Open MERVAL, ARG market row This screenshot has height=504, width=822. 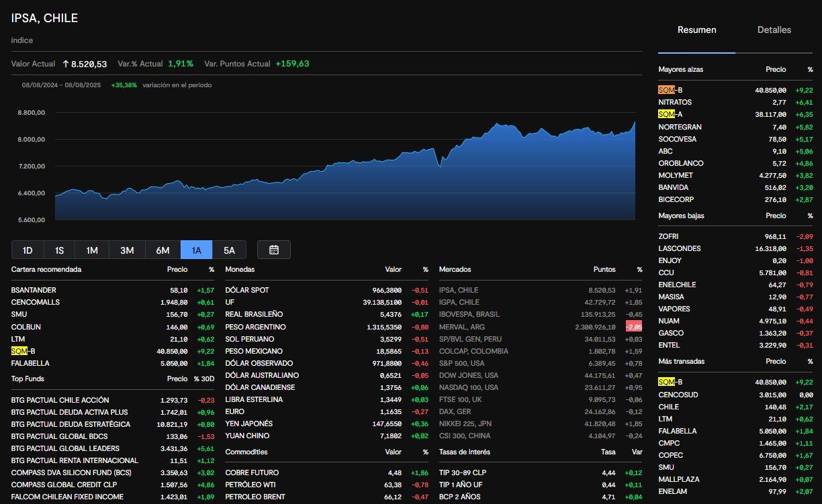[x=541, y=327]
